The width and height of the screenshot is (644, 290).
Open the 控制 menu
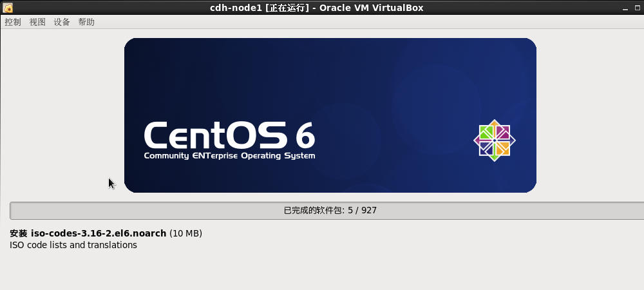(x=13, y=22)
